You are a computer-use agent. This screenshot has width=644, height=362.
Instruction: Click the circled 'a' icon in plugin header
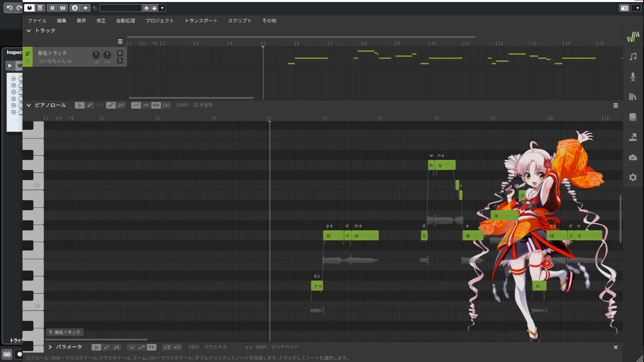click(x=74, y=8)
